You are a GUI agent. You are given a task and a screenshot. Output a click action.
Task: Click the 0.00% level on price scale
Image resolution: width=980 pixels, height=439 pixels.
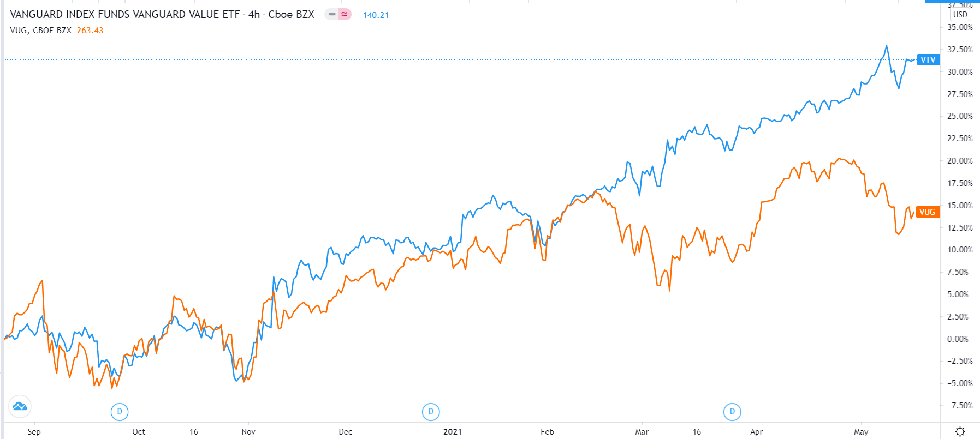coord(958,339)
